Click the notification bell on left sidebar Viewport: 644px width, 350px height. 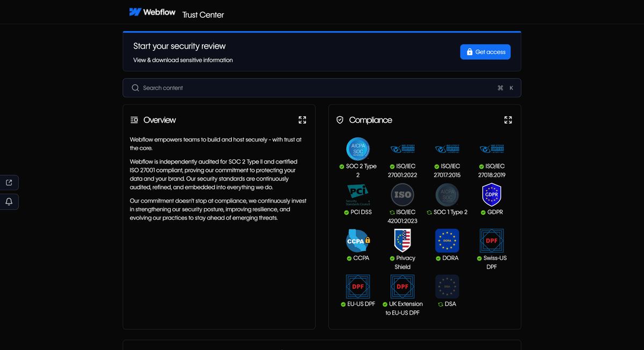pos(9,202)
